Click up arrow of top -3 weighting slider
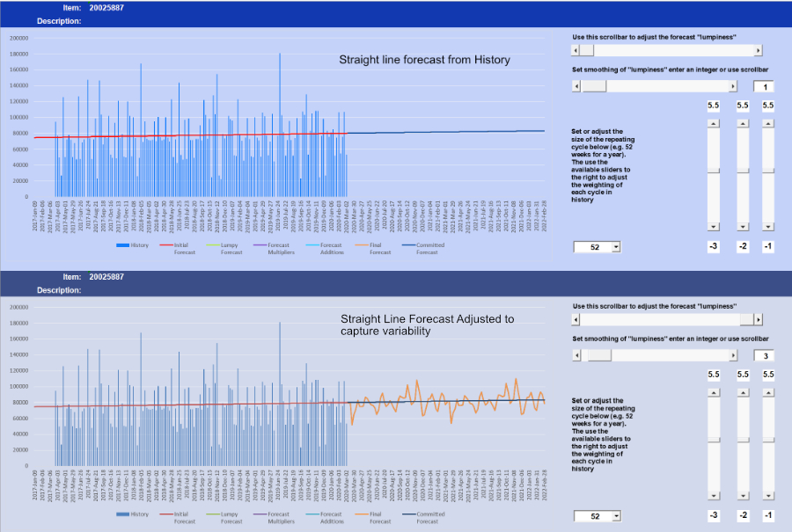Viewport: 792px width, 532px height. click(x=713, y=124)
